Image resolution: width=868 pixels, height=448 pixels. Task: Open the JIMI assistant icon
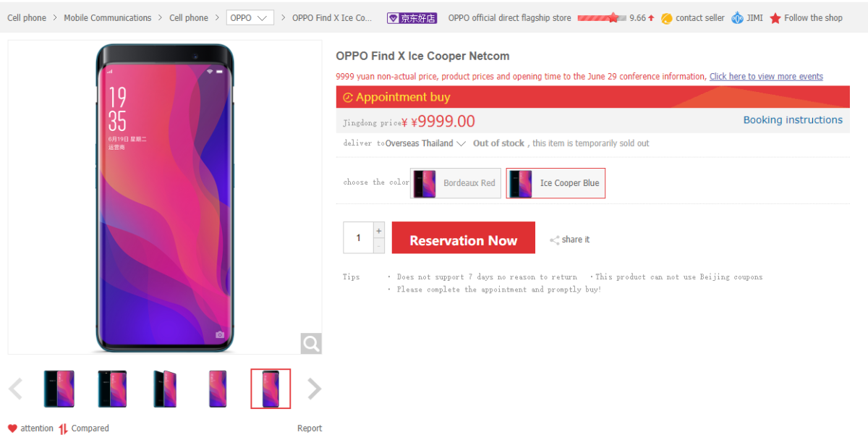coord(737,18)
